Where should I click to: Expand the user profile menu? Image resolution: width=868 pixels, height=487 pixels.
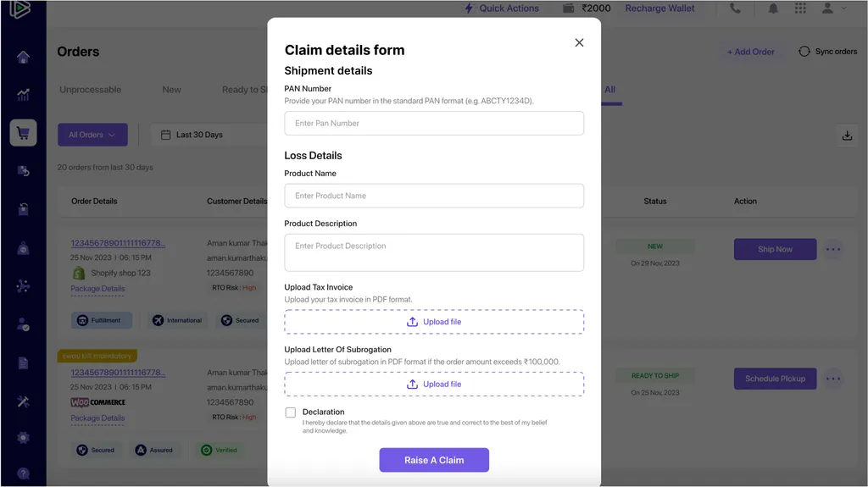point(833,8)
